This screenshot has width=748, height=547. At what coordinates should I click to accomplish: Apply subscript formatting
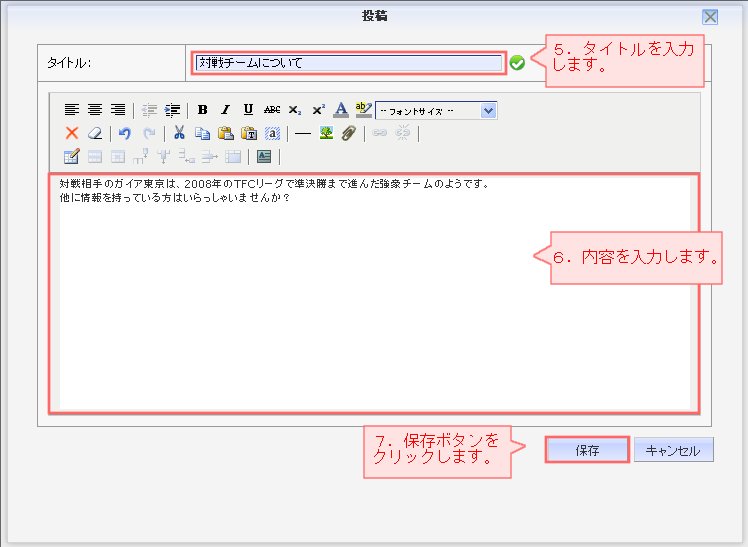[295, 110]
